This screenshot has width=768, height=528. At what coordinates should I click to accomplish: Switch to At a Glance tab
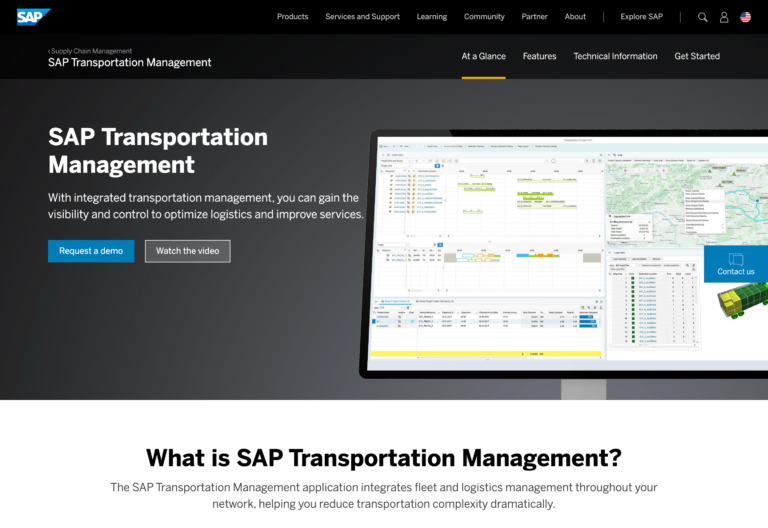coord(483,56)
